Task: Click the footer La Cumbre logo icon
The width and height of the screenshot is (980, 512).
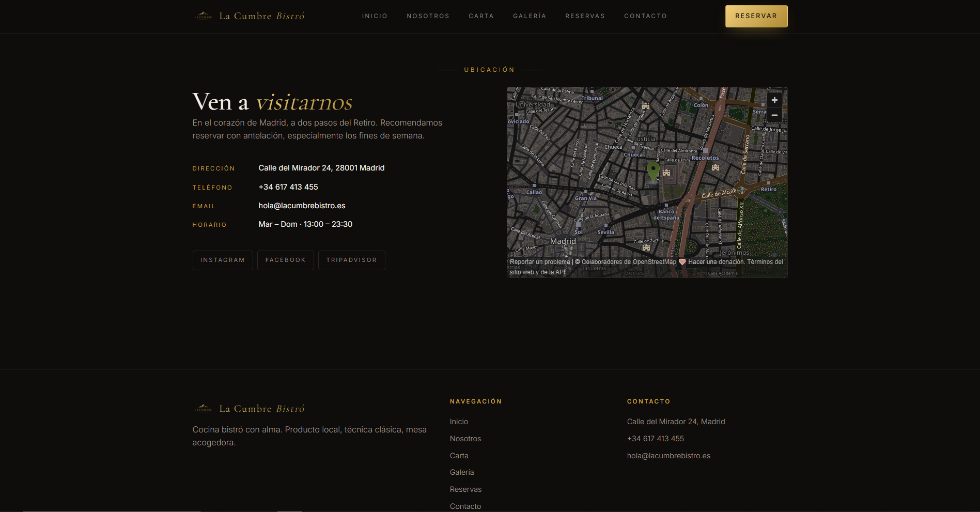Action: (203, 409)
